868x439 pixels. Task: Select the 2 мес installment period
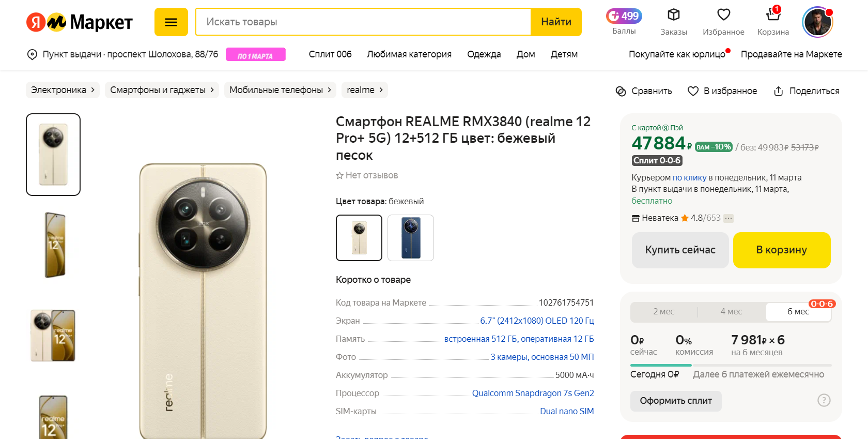(664, 311)
